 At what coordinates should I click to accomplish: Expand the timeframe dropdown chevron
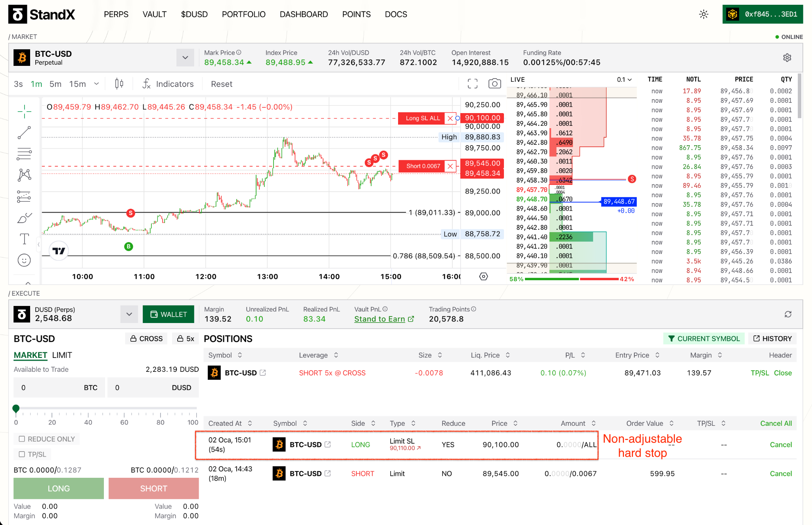96,84
